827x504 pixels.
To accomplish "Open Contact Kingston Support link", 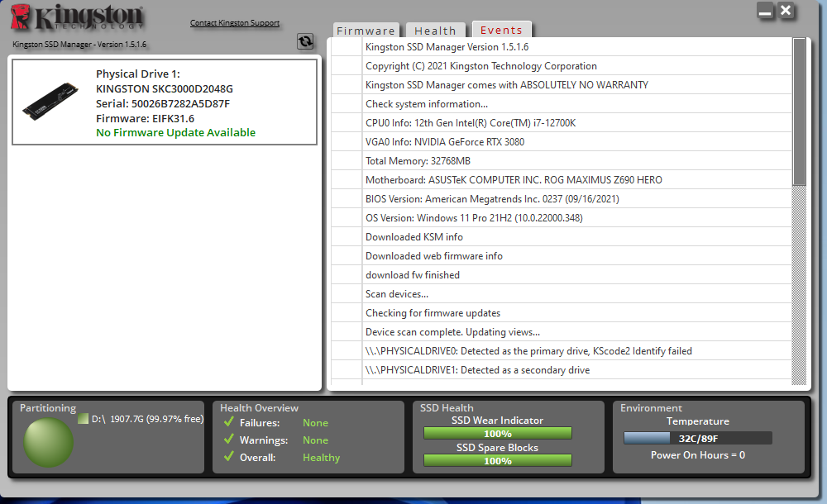I will point(235,22).
